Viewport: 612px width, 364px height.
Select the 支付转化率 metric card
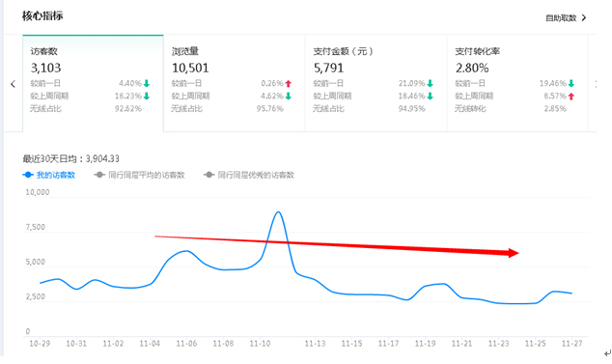click(x=517, y=83)
